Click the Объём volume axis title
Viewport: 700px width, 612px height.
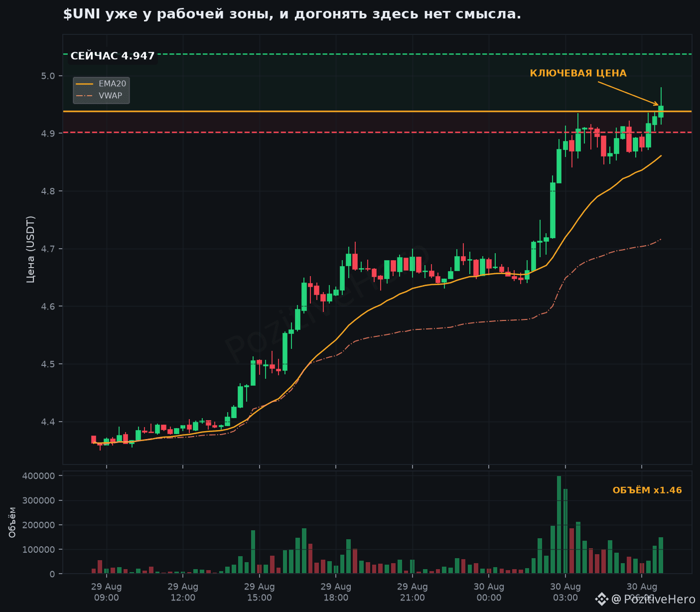(x=12, y=522)
